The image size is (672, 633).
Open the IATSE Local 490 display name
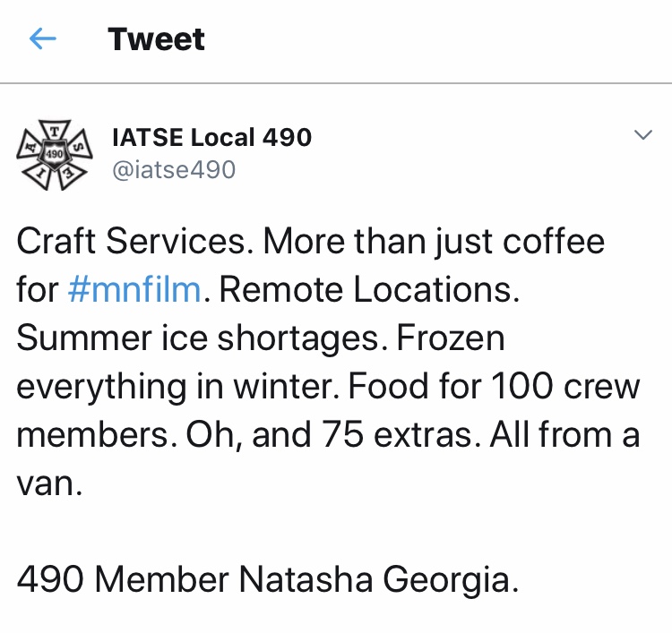tap(211, 137)
